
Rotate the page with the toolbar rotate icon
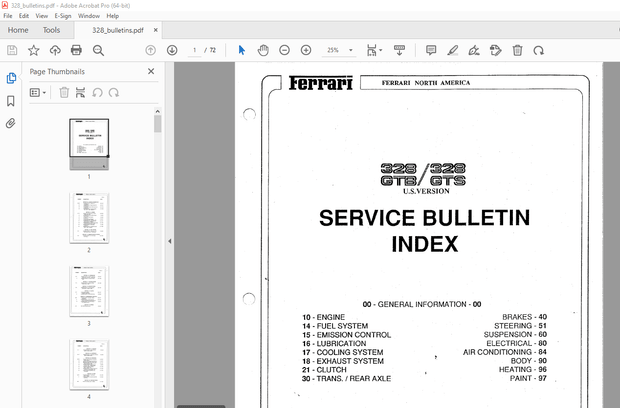[539, 50]
